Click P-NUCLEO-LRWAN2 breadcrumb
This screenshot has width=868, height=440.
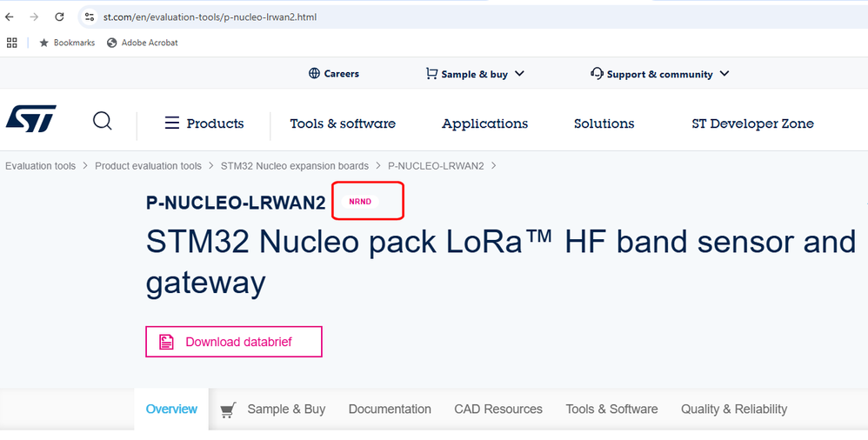pyautogui.click(x=437, y=166)
